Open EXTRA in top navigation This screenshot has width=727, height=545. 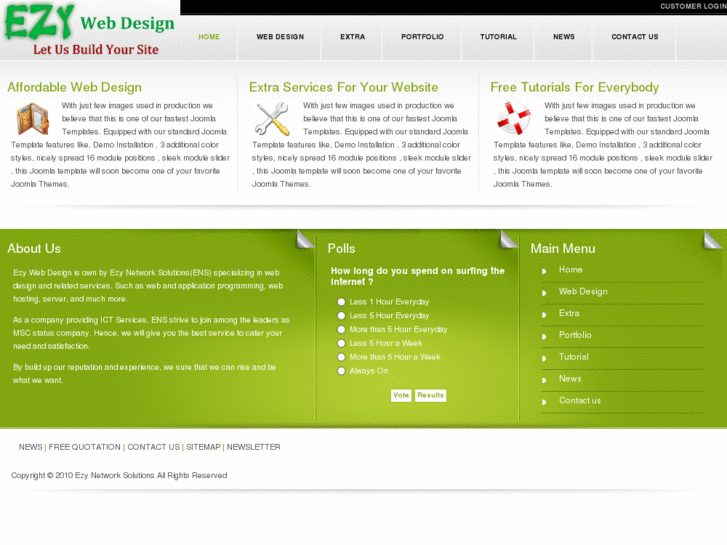[x=352, y=37]
